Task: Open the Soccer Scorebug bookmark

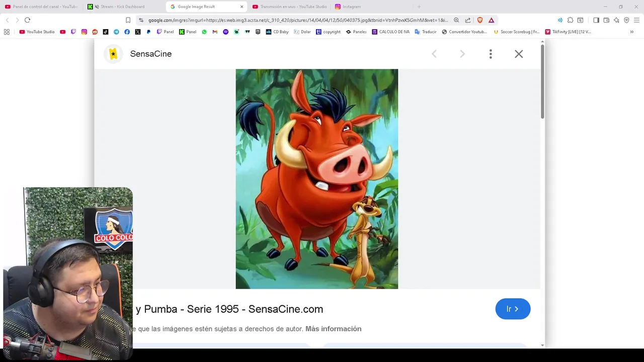Action: (517, 32)
